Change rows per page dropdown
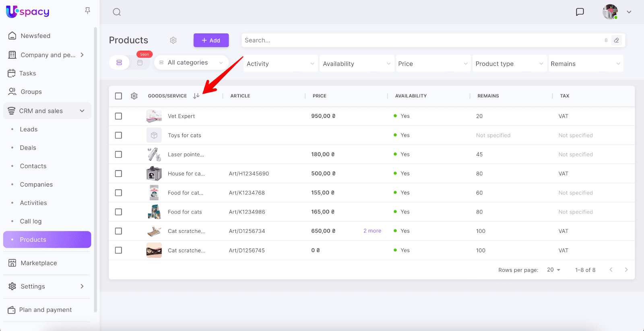 (553, 270)
